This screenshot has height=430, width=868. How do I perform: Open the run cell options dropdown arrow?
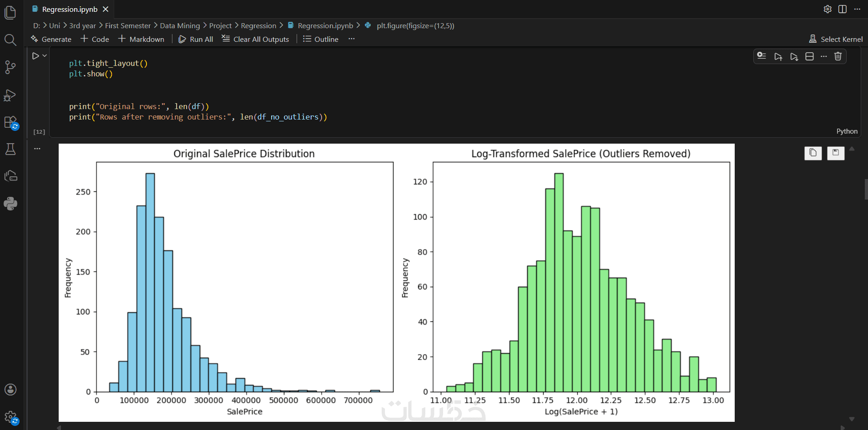(x=45, y=56)
